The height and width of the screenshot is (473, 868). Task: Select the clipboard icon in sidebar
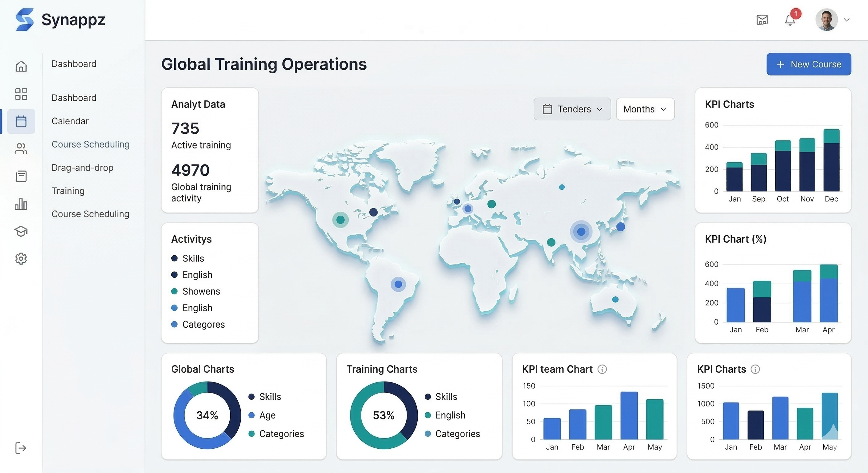tap(21, 176)
